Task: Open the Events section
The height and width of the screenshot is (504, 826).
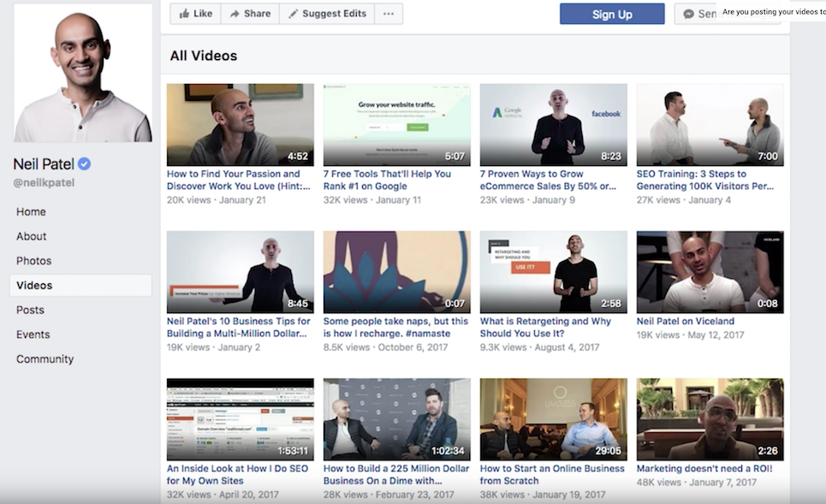Action: [x=33, y=335]
